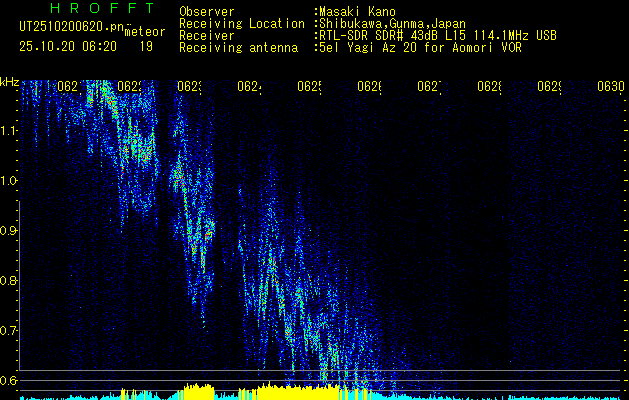This screenshot has width=629, height=400.
Task: Click the 0.6 kHz frequency axis label
Action: (x=8, y=380)
